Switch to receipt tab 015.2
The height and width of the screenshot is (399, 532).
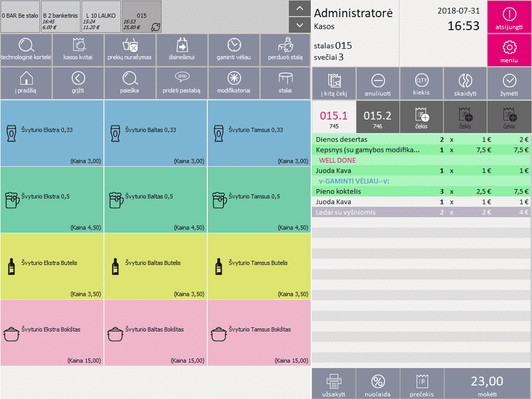(377, 116)
